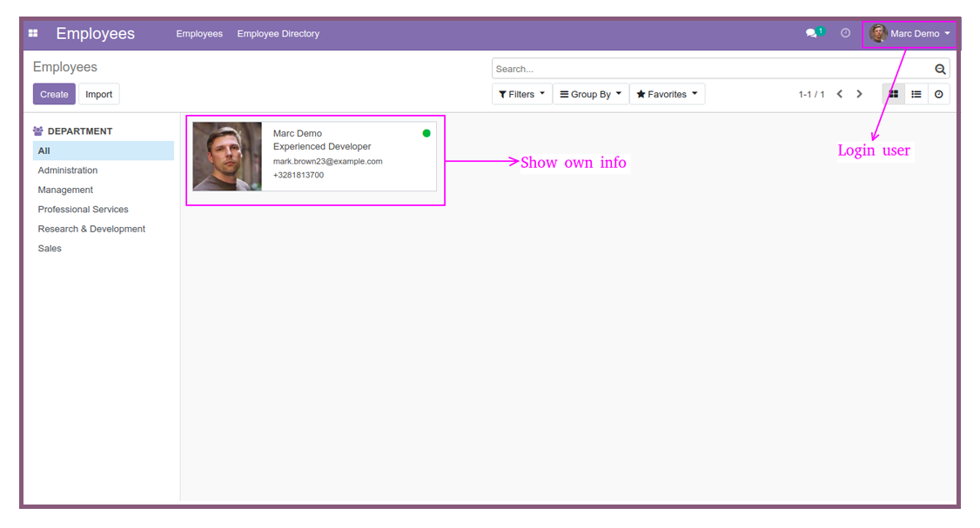
Task: Switch to kanban view
Action: tap(894, 94)
